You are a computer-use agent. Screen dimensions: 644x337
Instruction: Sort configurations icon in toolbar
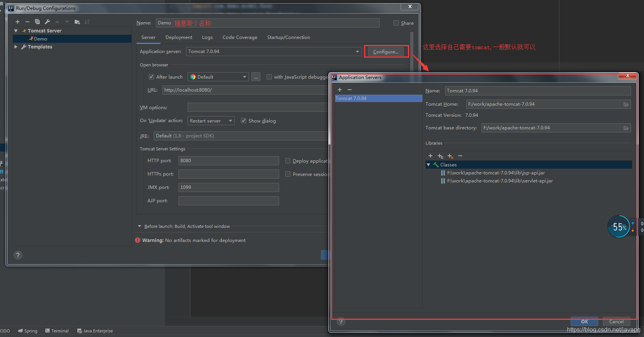(x=87, y=22)
